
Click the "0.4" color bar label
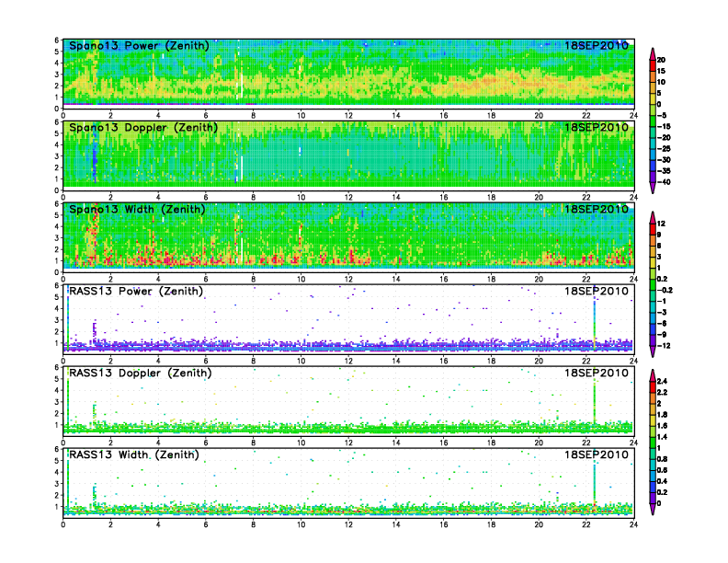[x=662, y=481]
